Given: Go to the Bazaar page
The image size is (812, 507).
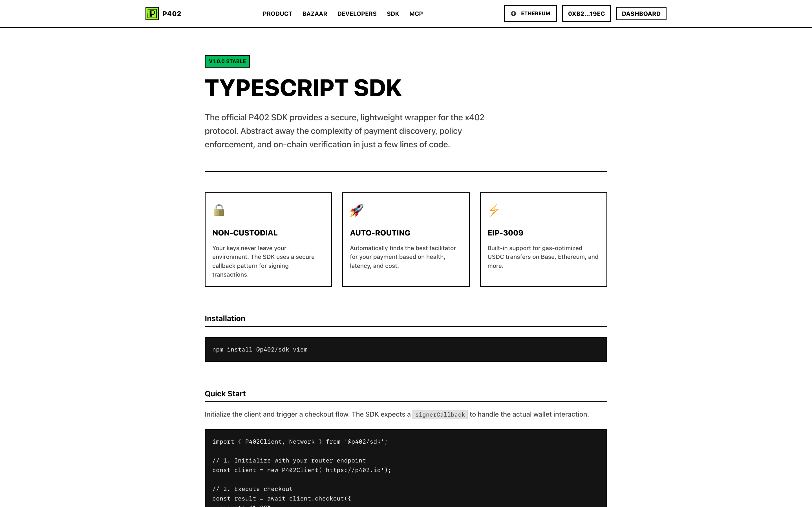Looking at the screenshot, I should point(314,14).
